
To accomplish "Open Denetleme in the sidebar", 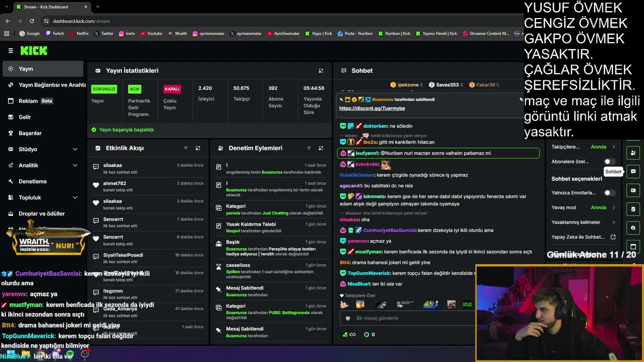I will pyautogui.click(x=43, y=182).
